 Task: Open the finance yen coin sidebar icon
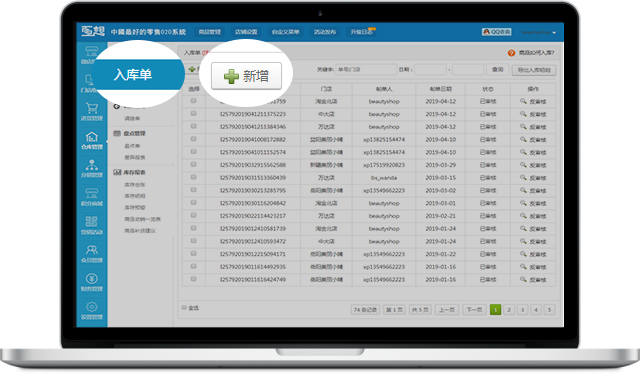coord(92,278)
